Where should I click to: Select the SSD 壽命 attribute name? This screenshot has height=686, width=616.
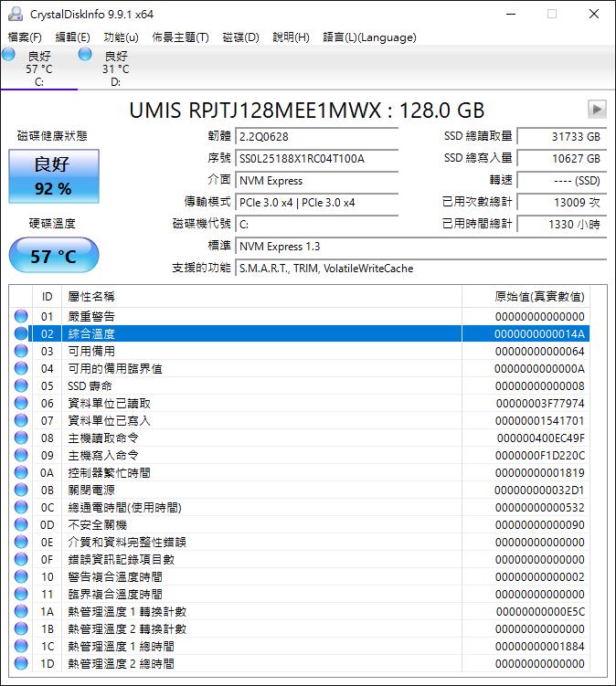click(90, 385)
